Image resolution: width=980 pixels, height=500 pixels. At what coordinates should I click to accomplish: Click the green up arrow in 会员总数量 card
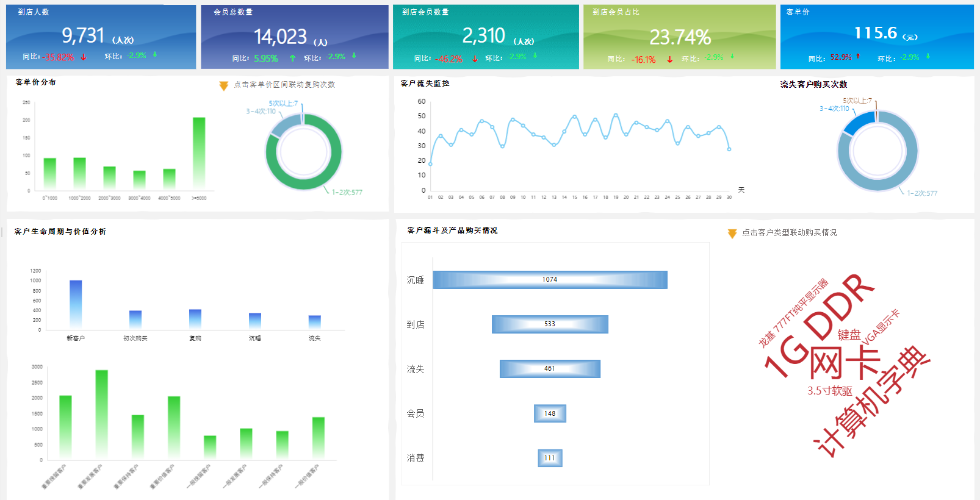click(292, 59)
